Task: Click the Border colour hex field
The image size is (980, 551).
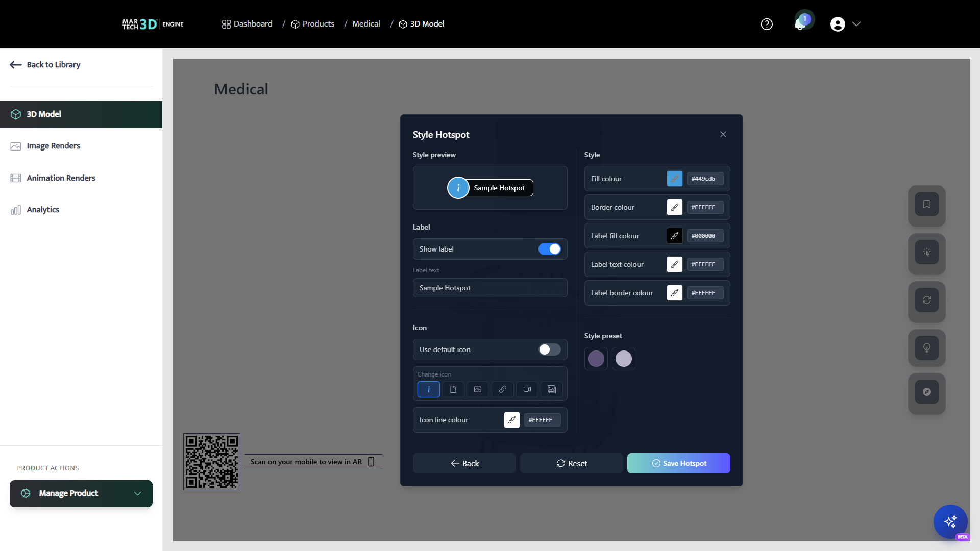Action: 705,207
